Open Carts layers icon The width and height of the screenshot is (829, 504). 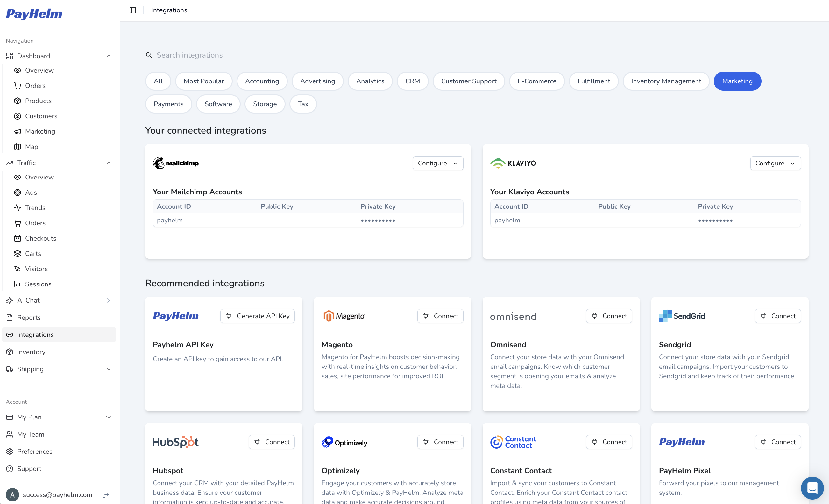[x=18, y=254]
